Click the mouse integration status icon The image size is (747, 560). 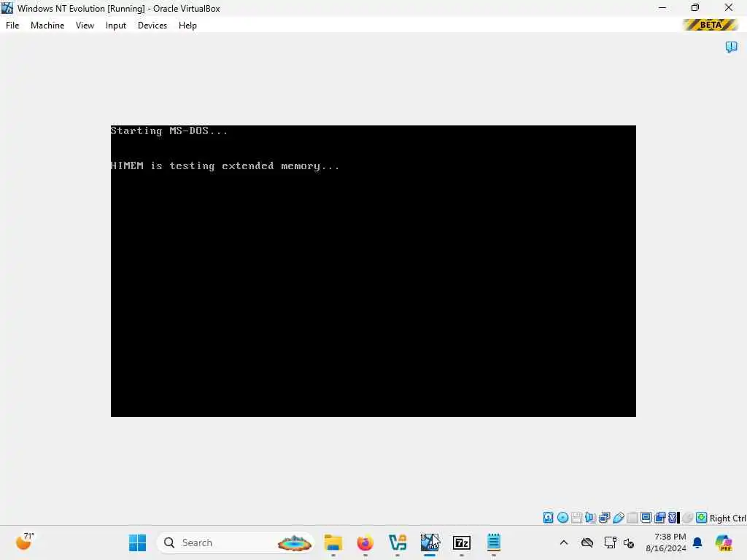coord(687,518)
